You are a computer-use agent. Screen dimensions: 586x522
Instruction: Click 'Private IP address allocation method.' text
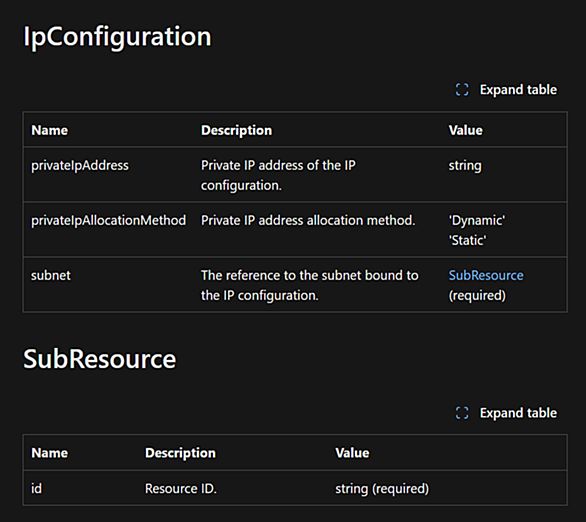click(x=308, y=220)
